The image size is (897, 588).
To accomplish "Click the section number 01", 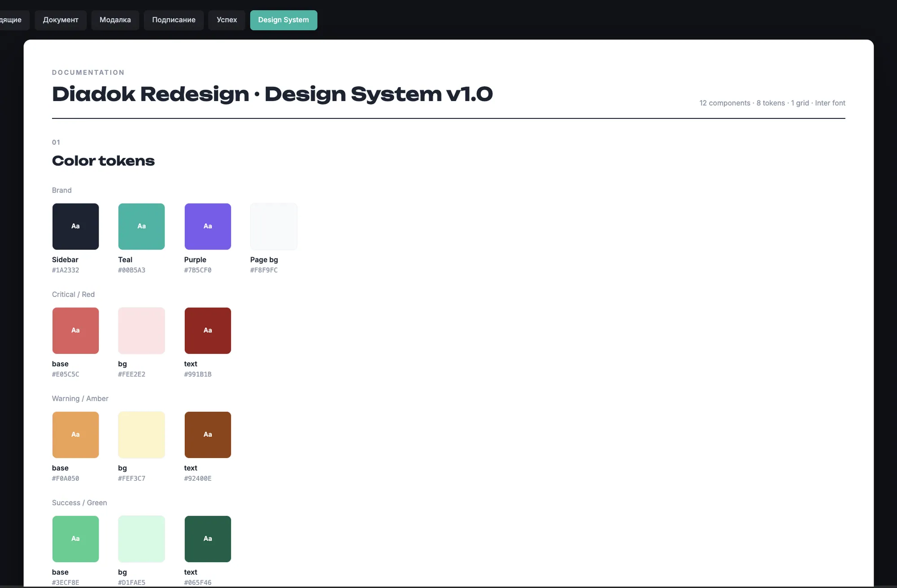I will pos(56,142).
